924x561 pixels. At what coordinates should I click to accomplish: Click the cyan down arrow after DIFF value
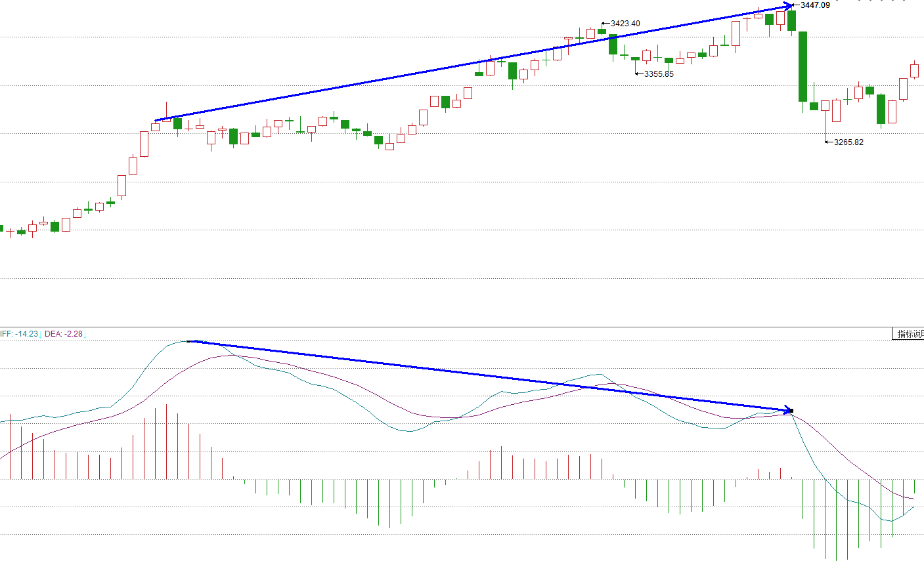(41, 335)
